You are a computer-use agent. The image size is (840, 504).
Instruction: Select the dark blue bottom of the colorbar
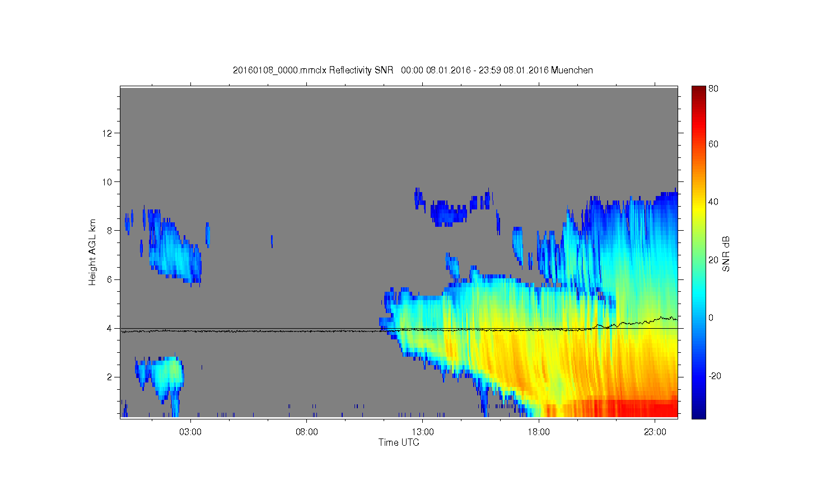coord(698,412)
